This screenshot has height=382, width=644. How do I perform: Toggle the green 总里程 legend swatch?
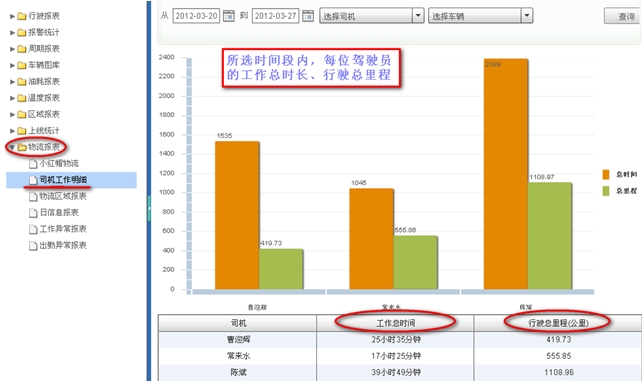point(606,191)
